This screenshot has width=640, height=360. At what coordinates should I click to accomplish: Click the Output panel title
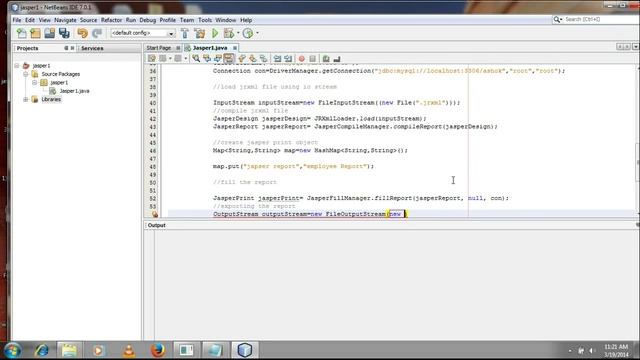pos(157,225)
